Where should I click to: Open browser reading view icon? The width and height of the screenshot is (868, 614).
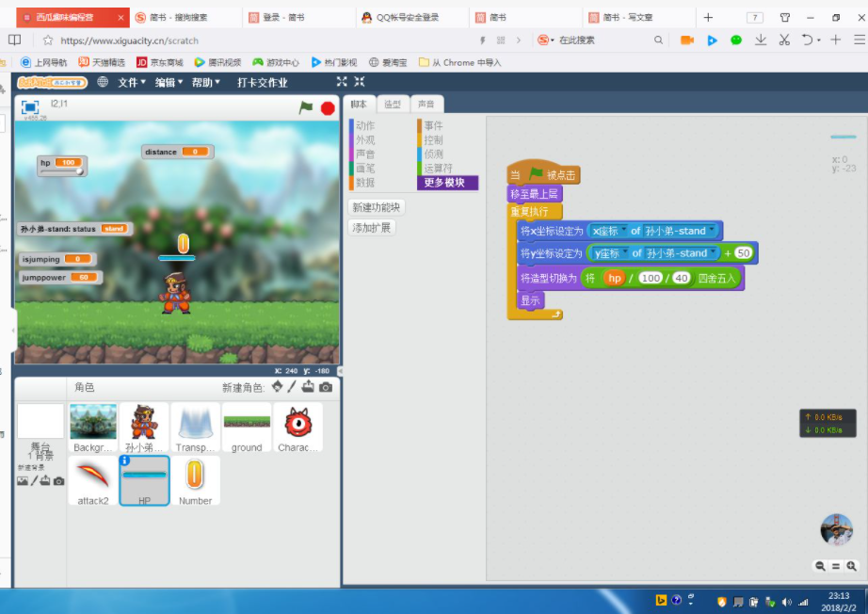click(15, 40)
